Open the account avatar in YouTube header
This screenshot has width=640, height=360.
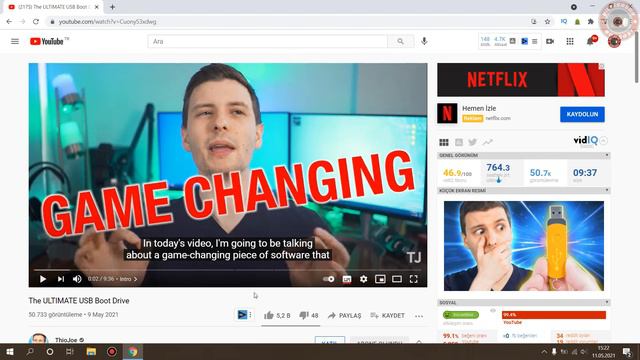click(x=614, y=41)
